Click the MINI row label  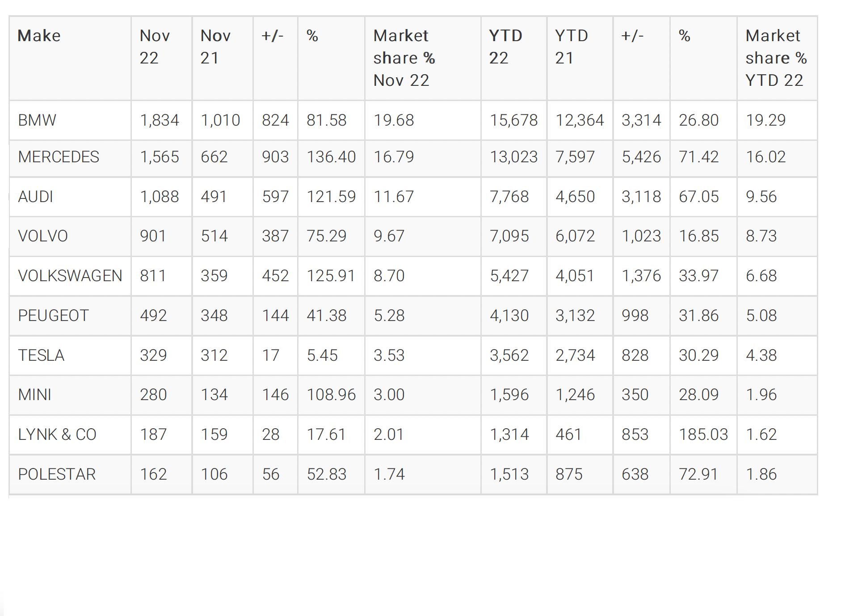click(34, 395)
